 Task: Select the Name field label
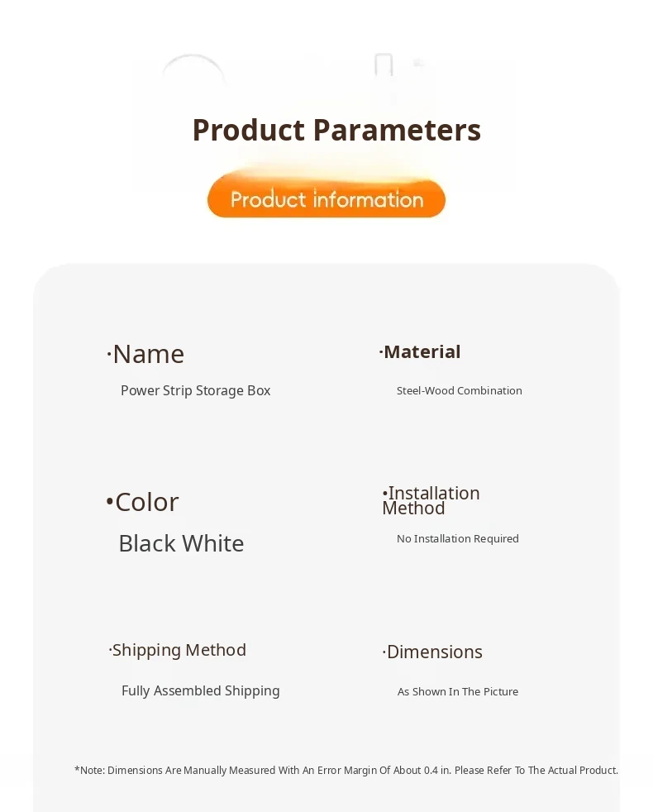[148, 354]
